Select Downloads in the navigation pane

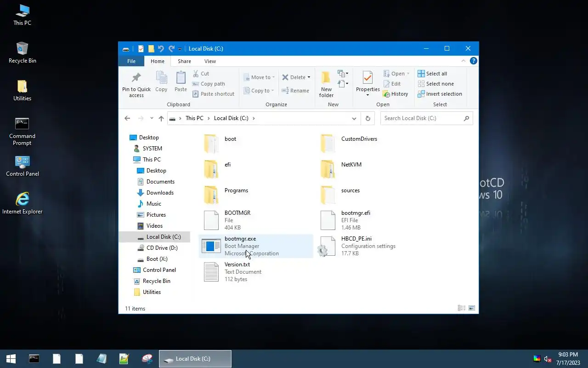[155, 193]
